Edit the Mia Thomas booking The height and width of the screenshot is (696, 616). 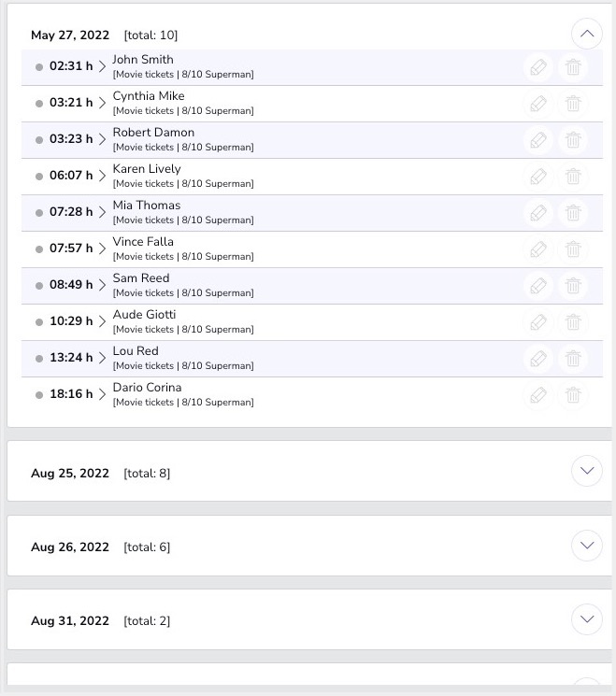(538, 213)
